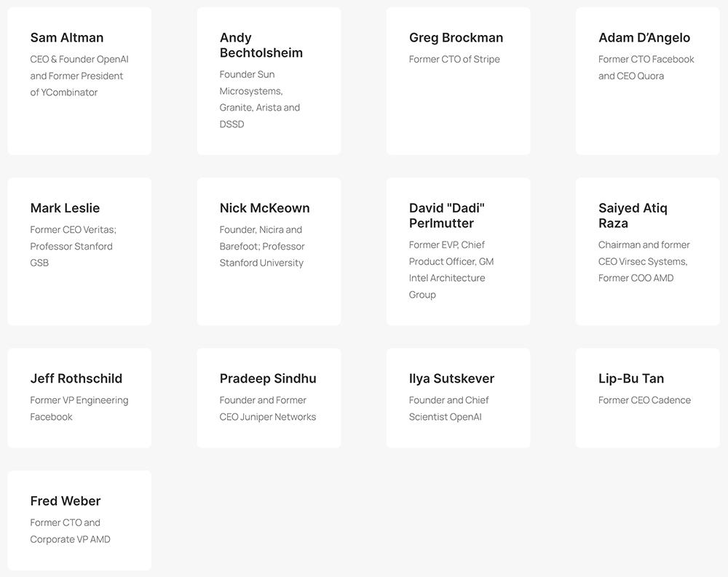Select the Lip-Bu Tan card
The image size is (728, 577).
point(648,398)
